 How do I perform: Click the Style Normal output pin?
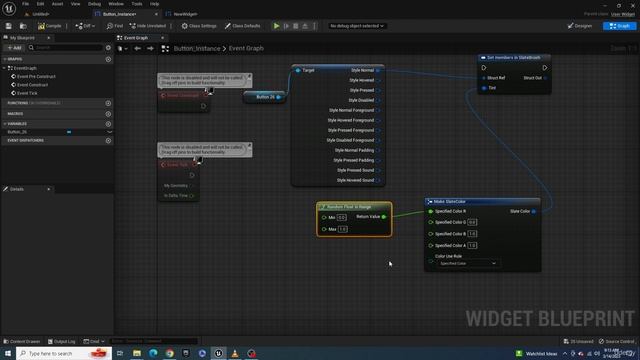[x=378, y=70]
